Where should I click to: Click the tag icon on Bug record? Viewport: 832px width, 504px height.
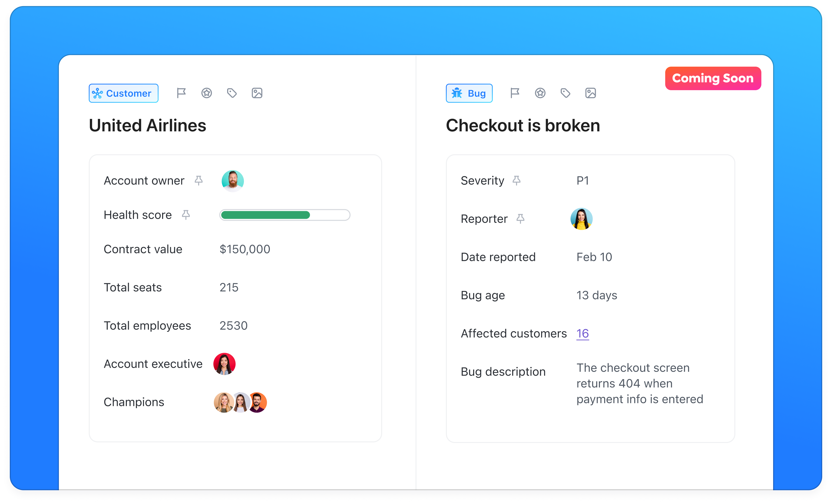(x=565, y=93)
